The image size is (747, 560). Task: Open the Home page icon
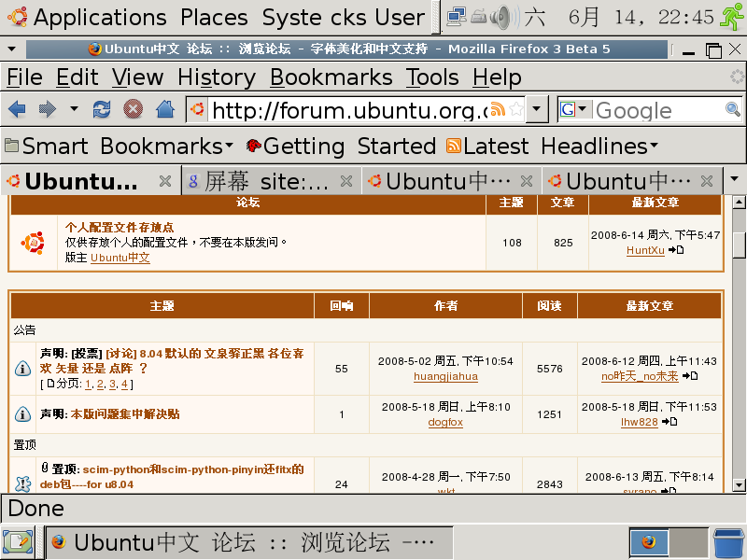tap(165, 109)
